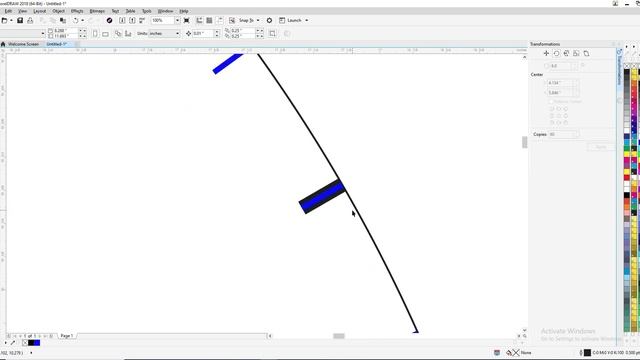The width and height of the screenshot is (640, 360).
Task: Click the Save icon
Action: tap(20, 20)
